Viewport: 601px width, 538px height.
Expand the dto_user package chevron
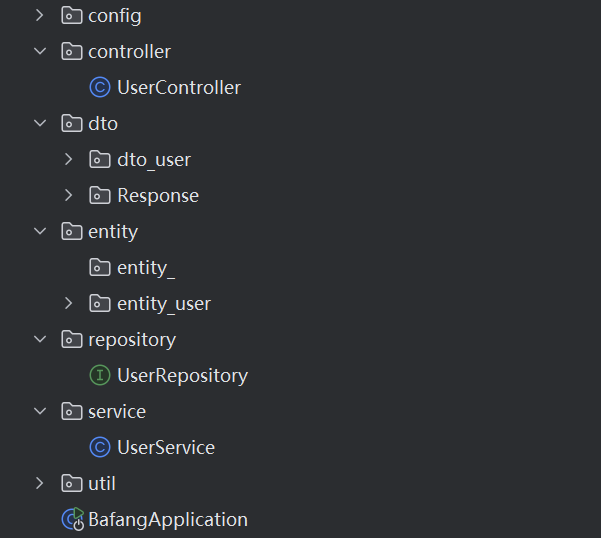click(68, 159)
